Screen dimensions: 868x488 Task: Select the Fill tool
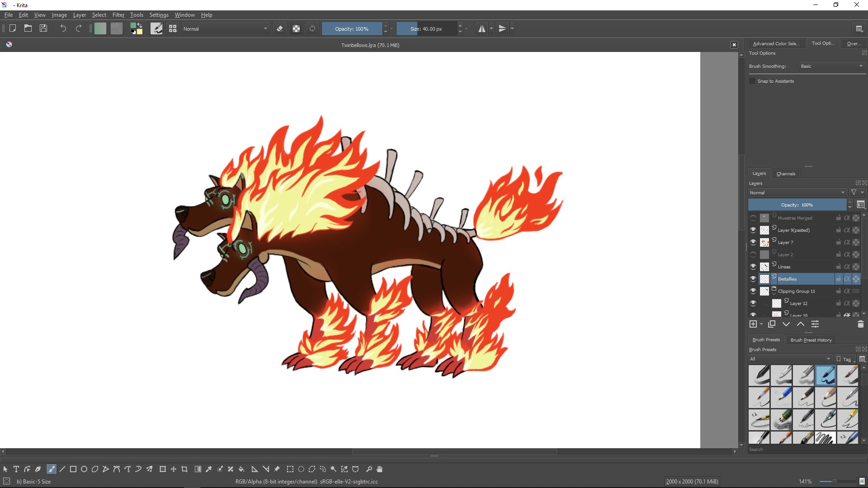(241, 469)
